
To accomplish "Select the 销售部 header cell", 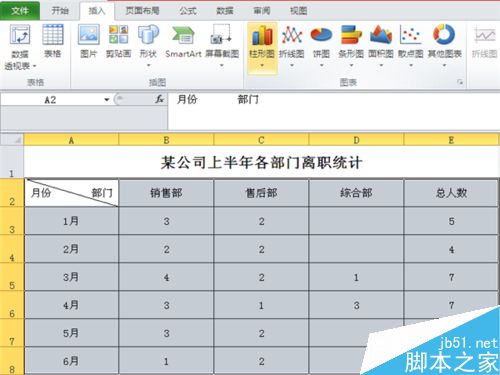I will click(x=166, y=193).
